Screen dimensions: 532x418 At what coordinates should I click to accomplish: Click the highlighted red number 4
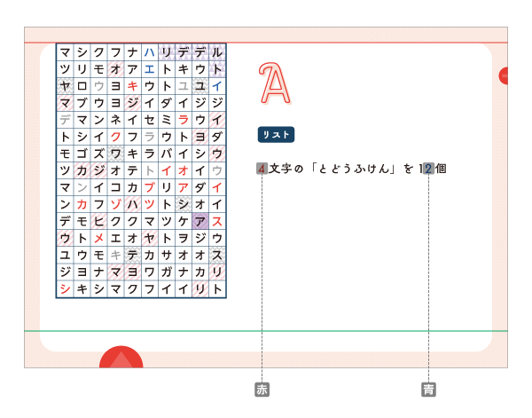(x=262, y=169)
